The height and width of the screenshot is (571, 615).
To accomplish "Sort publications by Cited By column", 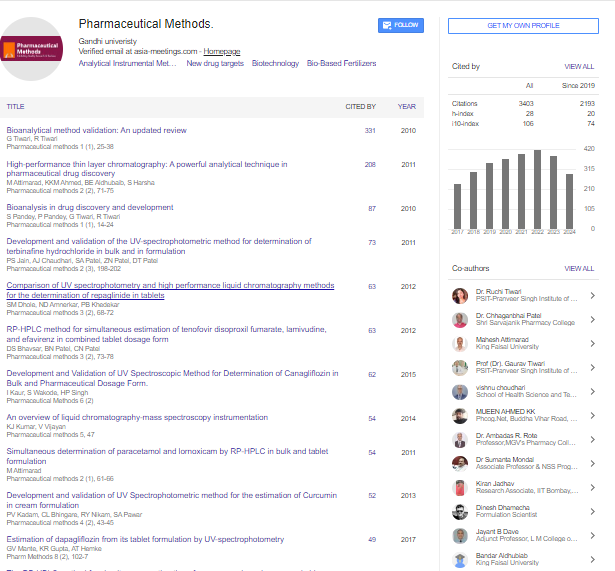I will tap(360, 106).
